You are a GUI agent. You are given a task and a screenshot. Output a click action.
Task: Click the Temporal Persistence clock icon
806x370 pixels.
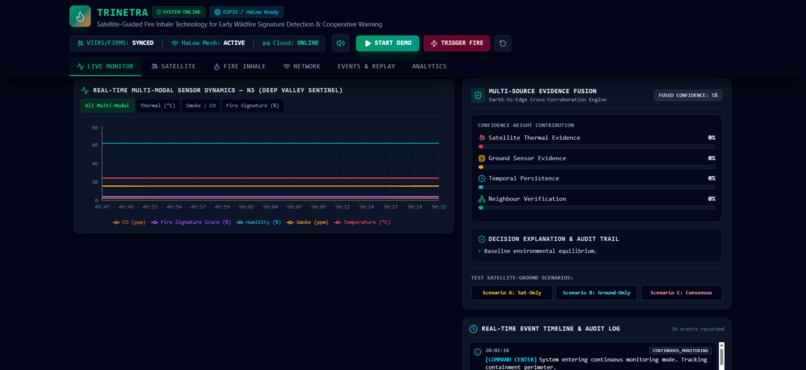point(482,178)
